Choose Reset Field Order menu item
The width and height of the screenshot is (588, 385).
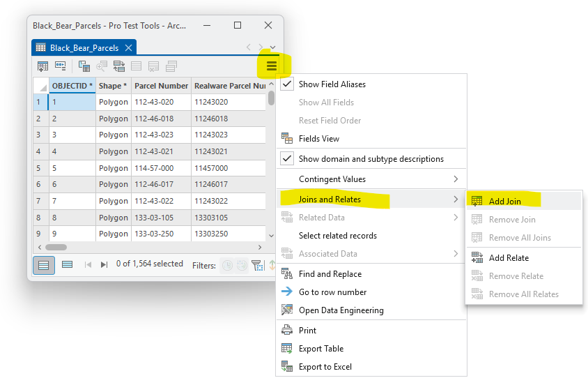coord(330,121)
